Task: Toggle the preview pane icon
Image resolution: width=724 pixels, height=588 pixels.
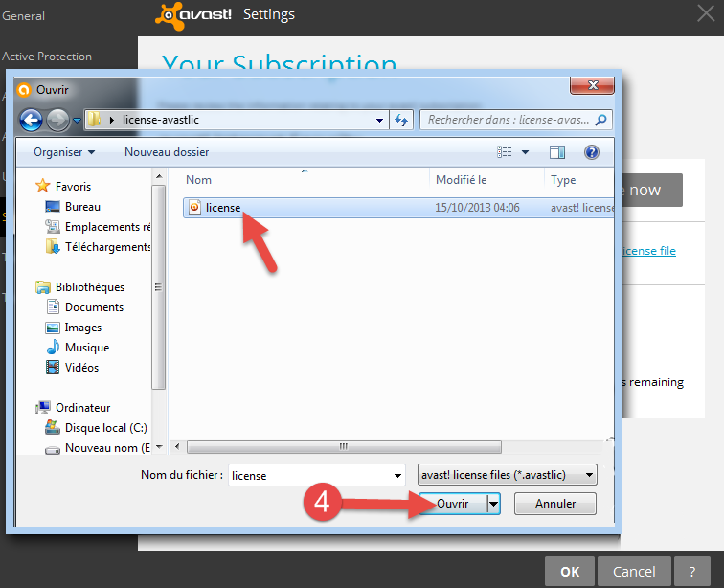Action: coord(557,152)
